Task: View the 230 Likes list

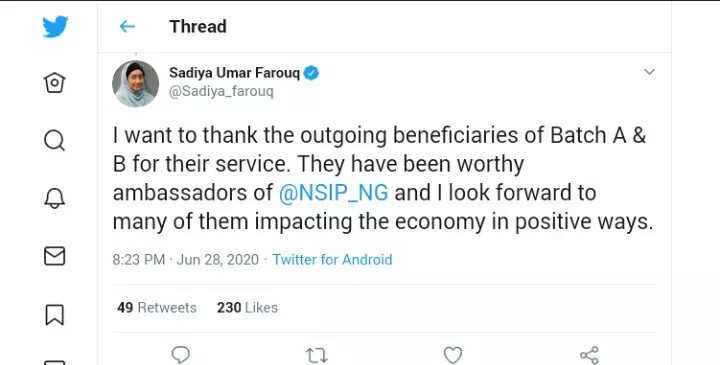Action: [x=248, y=308]
